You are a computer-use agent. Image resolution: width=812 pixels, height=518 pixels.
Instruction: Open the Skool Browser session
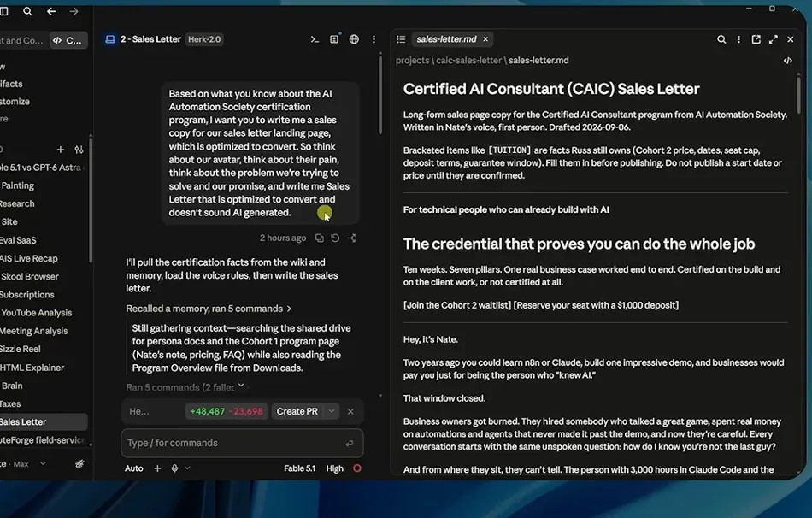point(30,277)
